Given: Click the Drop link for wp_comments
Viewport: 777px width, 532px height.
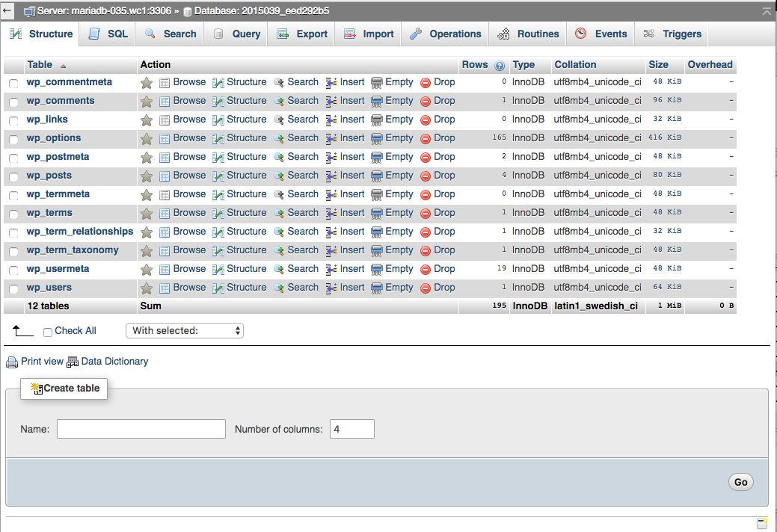Looking at the screenshot, I should click(444, 100).
